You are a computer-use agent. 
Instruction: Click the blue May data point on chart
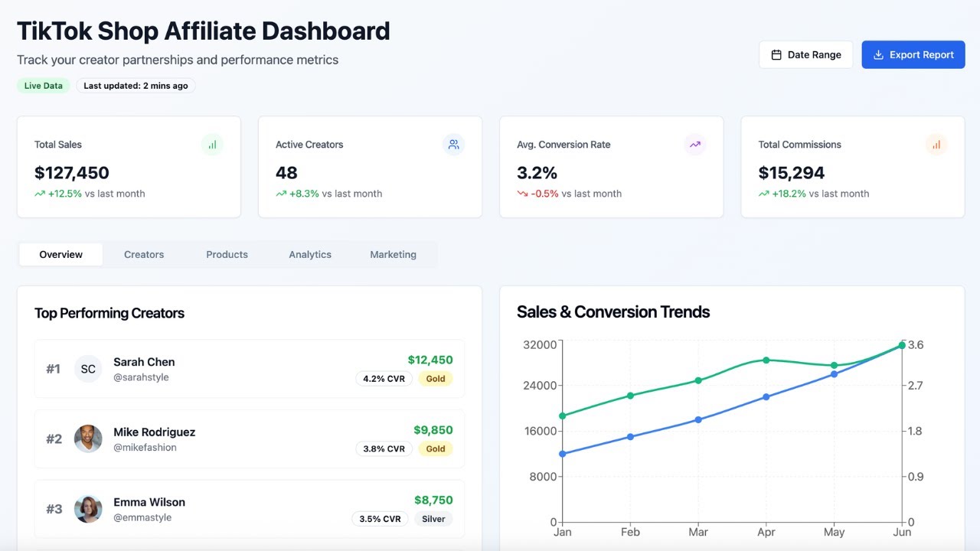point(834,374)
